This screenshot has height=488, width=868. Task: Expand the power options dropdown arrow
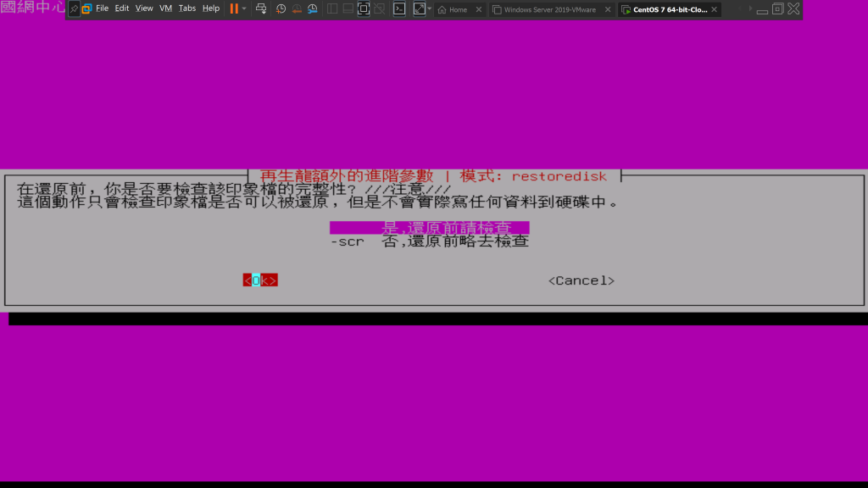[245, 8]
